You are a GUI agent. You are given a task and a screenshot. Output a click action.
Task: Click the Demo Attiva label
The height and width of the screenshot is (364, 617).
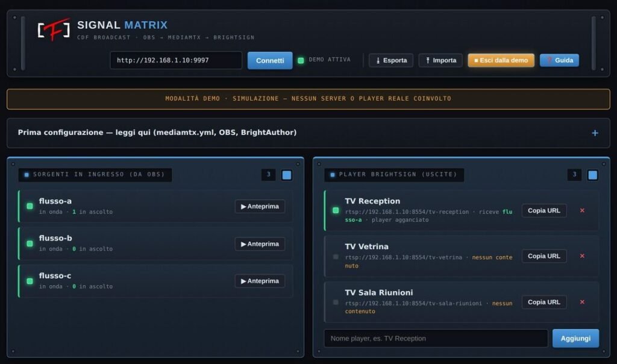[330, 60]
